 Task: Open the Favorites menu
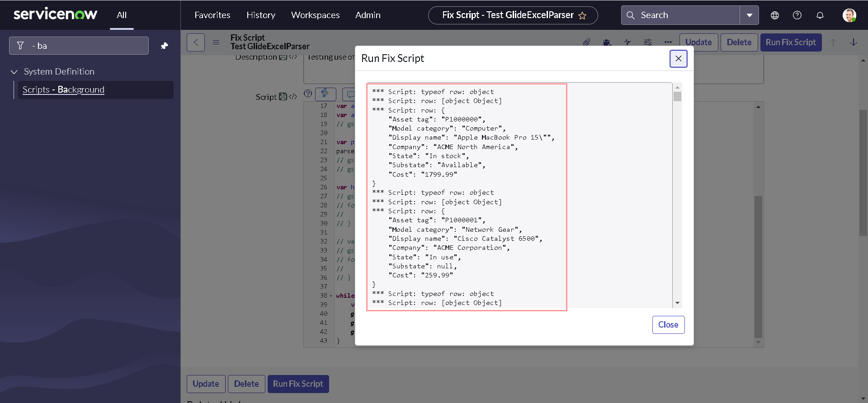212,15
